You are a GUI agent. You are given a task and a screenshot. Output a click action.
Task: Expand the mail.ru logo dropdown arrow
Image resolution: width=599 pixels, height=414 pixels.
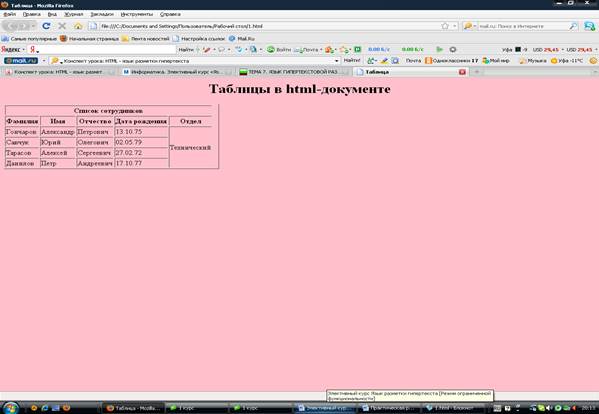pos(44,61)
